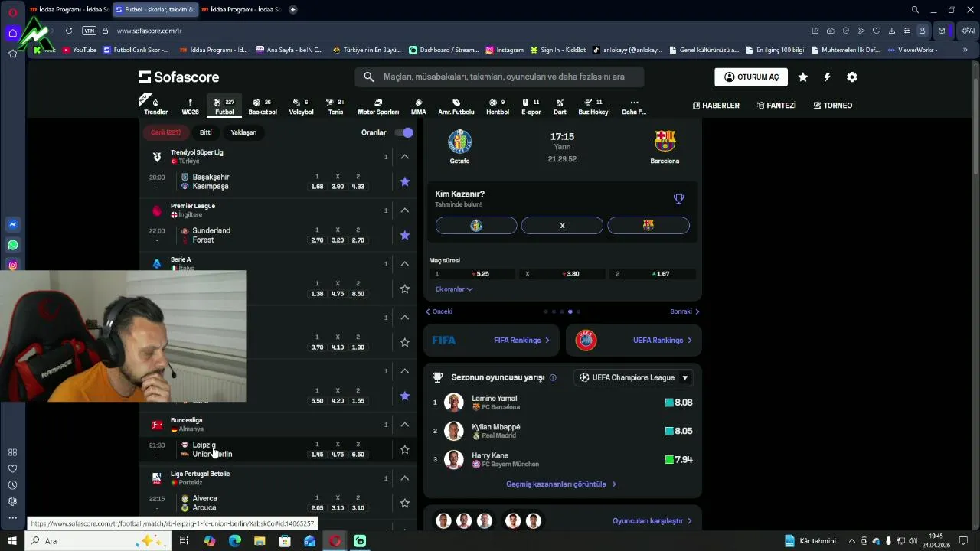Favorite the Leipzig vs Union Berlin match
The width and height of the screenshot is (980, 551).
pyautogui.click(x=405, y=449)
